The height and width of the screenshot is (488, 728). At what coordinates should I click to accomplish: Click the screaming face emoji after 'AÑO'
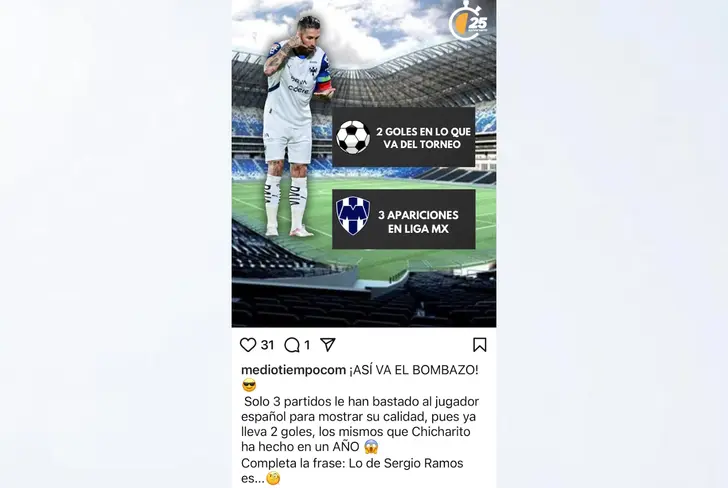[371, 447]
